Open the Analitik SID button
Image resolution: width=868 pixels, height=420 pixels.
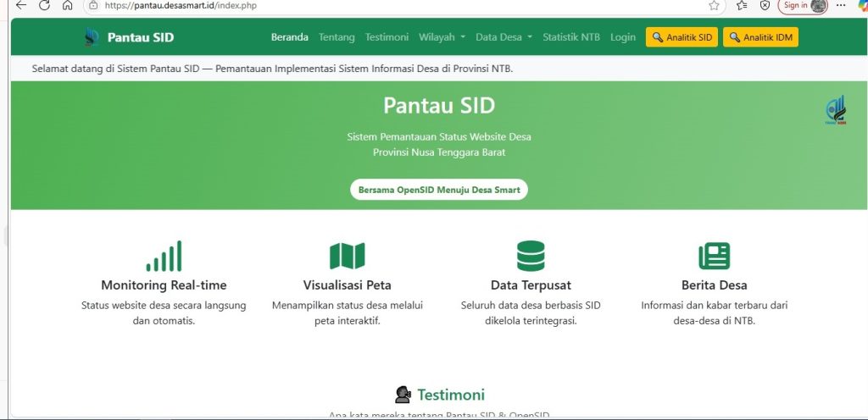coord(682,37)
